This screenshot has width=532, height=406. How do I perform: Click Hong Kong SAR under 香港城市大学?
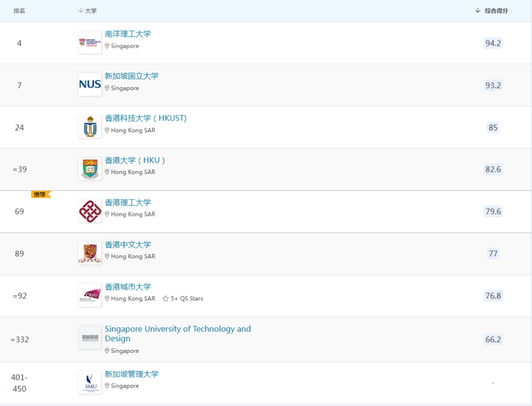[133, 298]
